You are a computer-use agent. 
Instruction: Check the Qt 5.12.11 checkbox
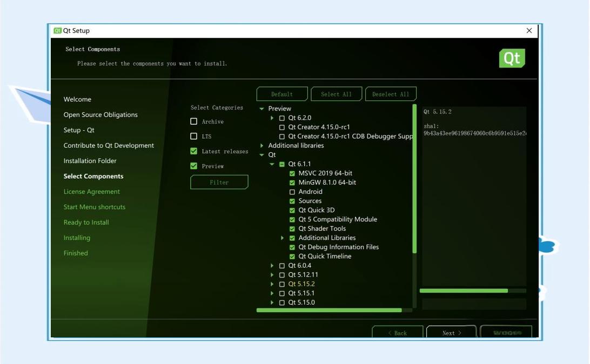[282, 275]
